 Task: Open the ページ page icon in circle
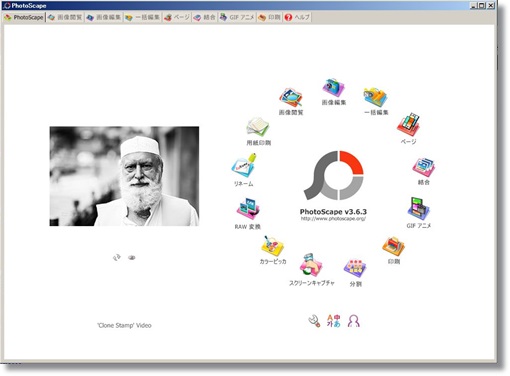click(408, 125)
